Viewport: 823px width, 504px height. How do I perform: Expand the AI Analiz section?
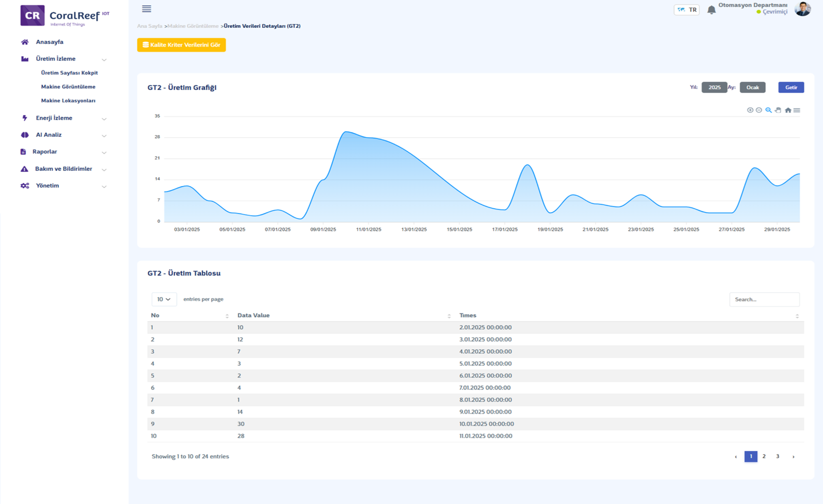coord(49,135)
